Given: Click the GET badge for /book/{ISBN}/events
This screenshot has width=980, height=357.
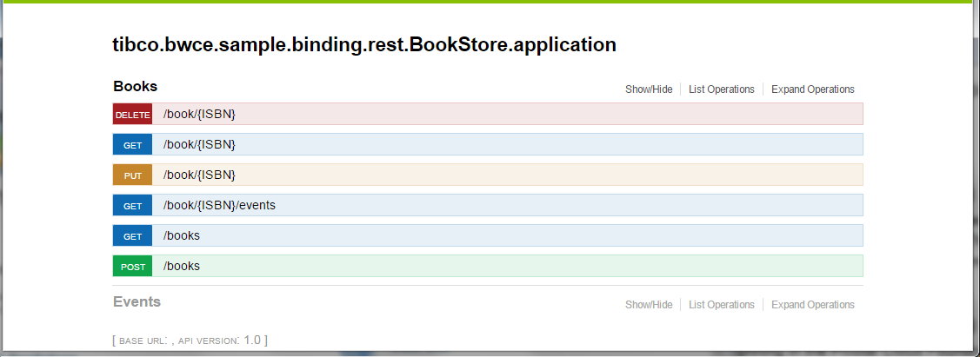Looking at the screenshot, I should pos(132,206).
